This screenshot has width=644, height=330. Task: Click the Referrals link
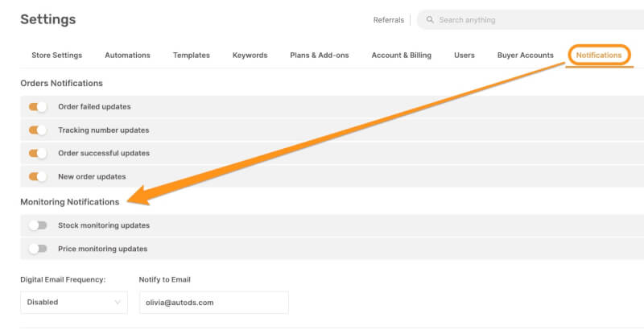point(388,20)
